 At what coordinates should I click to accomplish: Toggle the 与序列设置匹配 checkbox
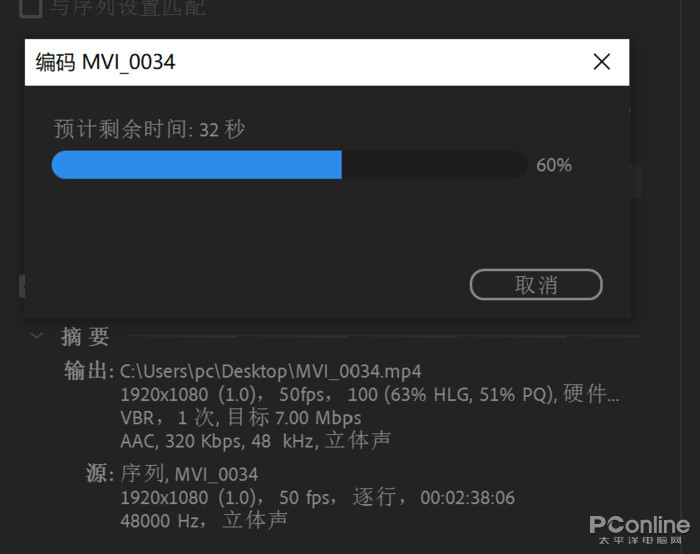point(30,7)
